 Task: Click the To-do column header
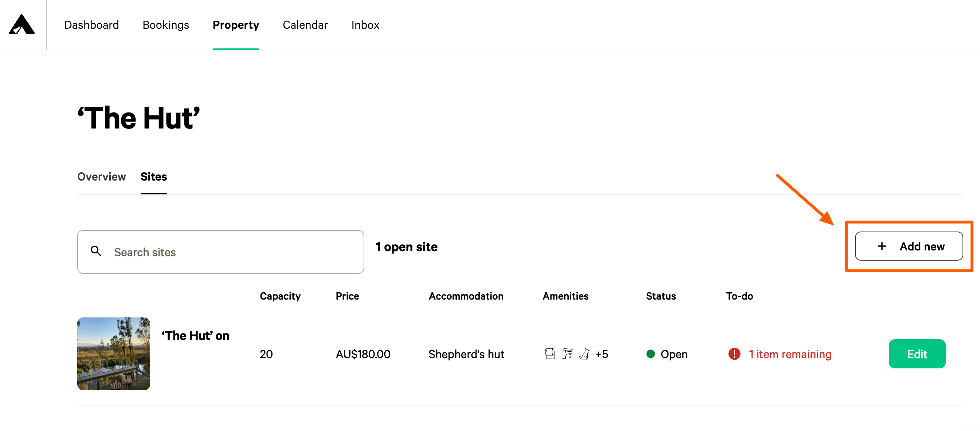[x=739, y=296]
